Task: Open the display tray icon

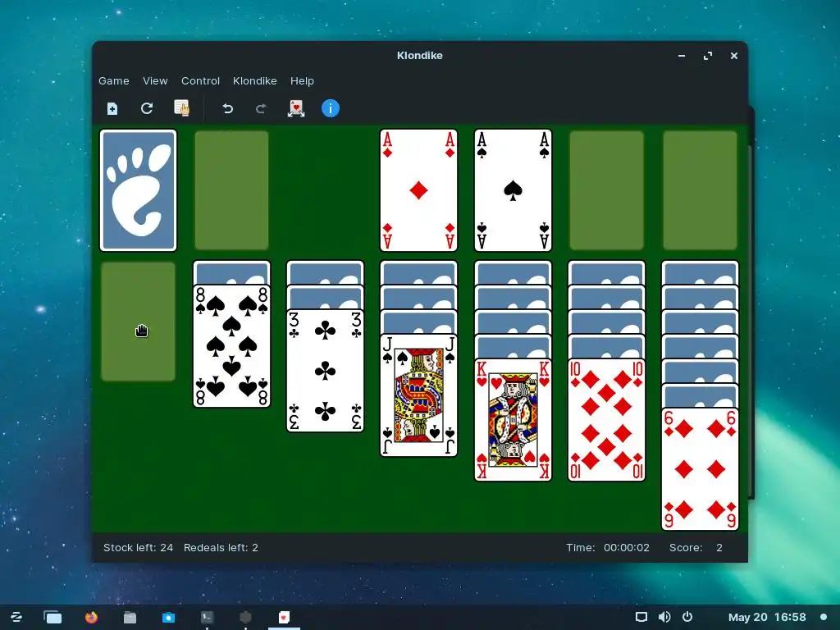Action: 641,617
